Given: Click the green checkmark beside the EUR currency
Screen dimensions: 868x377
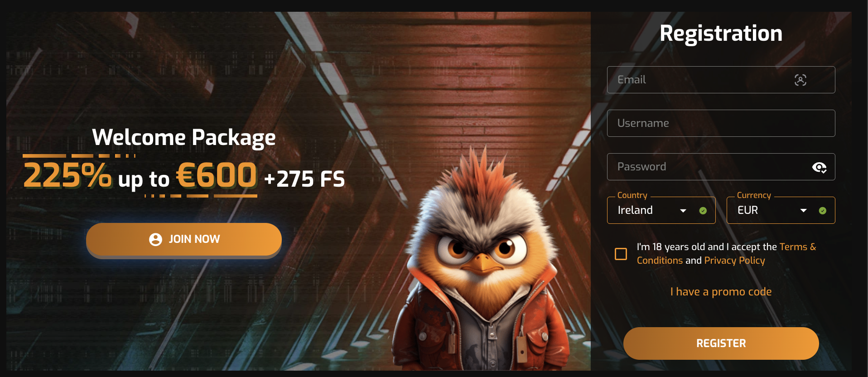Looking at the screenshot, I should click(823, 211).
